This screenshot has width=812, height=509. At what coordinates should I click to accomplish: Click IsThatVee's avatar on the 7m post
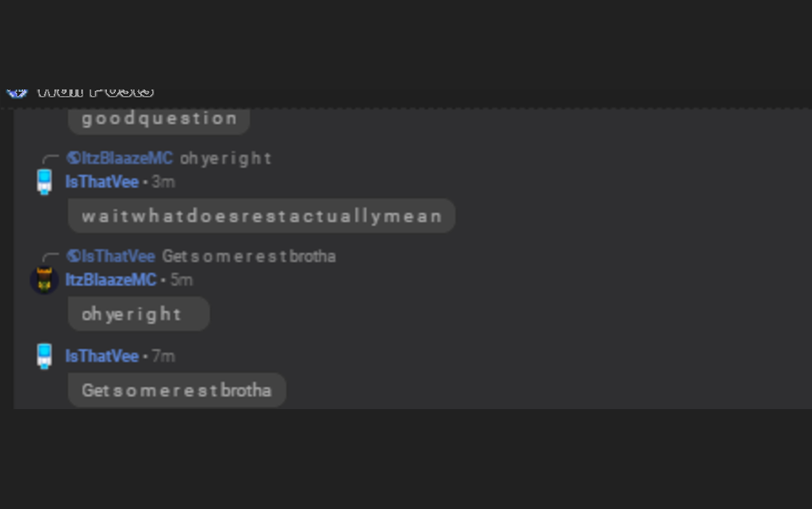click(x=44, y=356)
